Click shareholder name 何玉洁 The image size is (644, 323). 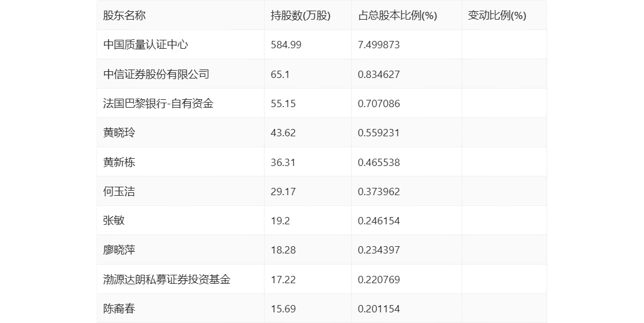[119, 191]
